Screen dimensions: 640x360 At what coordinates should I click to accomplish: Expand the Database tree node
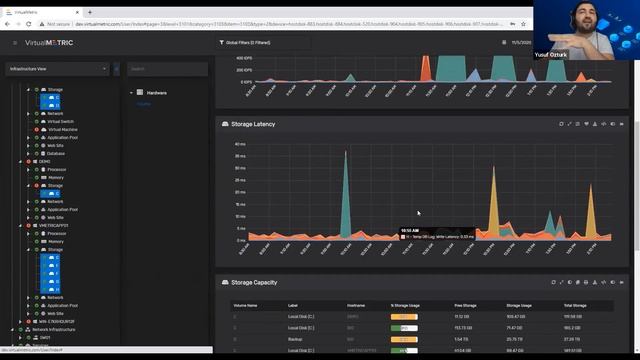coord(28,154)
